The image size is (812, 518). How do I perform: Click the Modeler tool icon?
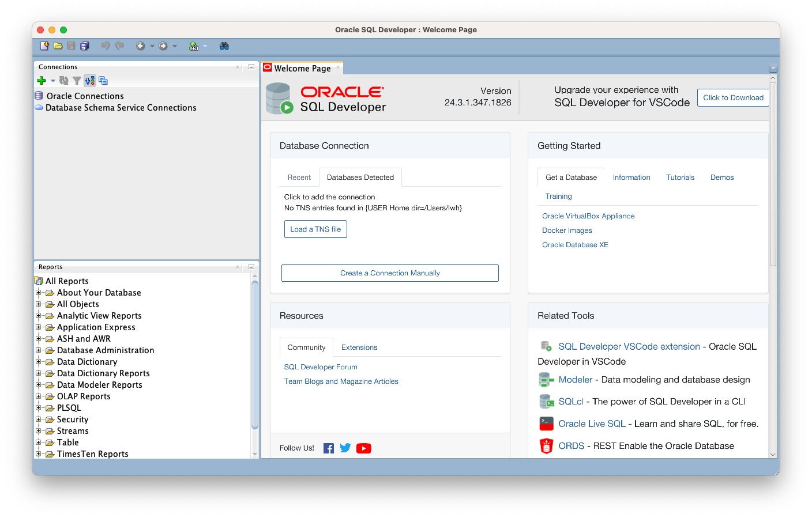click(546, 380)
